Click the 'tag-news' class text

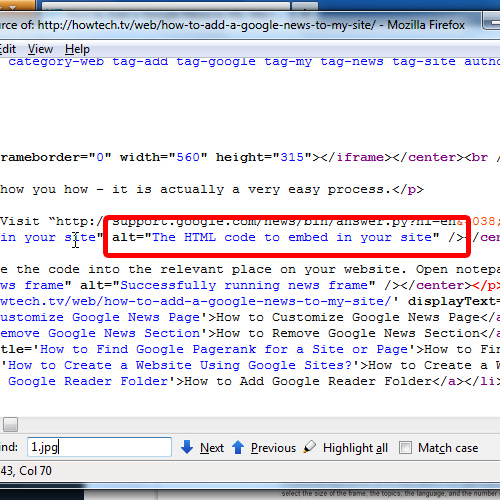[x=352, y=62]
